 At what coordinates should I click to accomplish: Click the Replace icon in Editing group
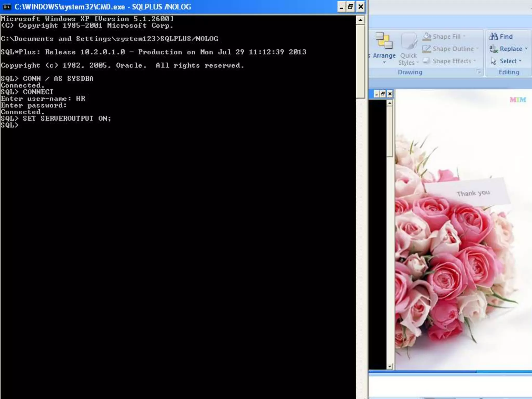pos(494,49)
